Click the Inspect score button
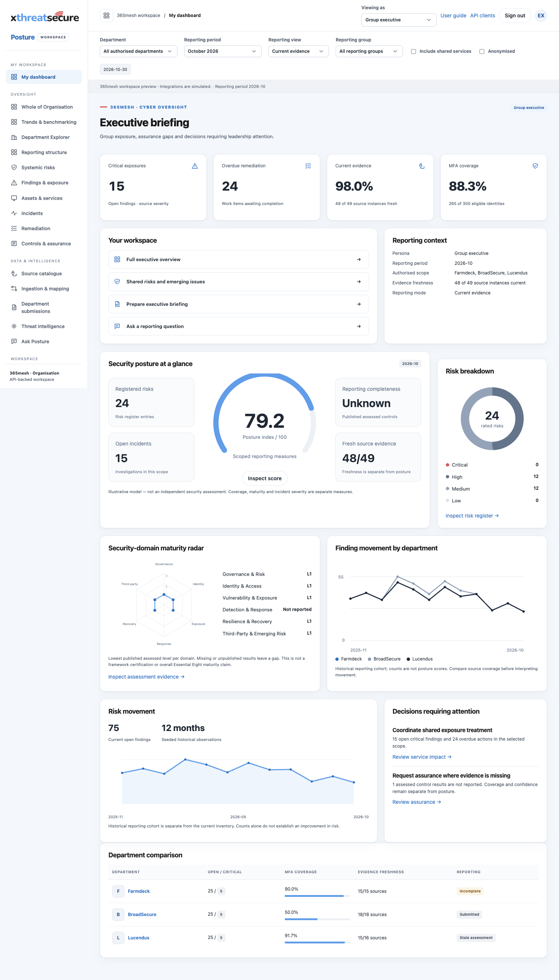This screenshot has width=559, height=980. coord(265,478)
